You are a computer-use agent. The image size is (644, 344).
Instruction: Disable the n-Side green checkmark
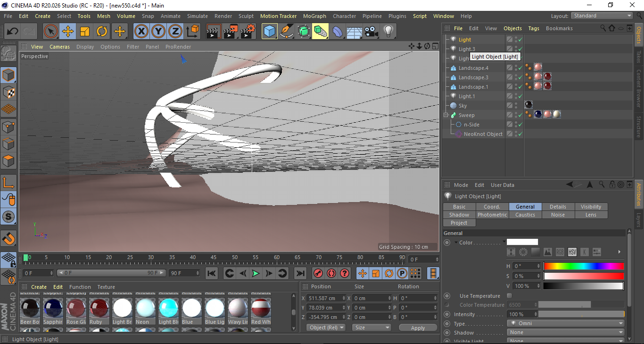tap(520, 125)
